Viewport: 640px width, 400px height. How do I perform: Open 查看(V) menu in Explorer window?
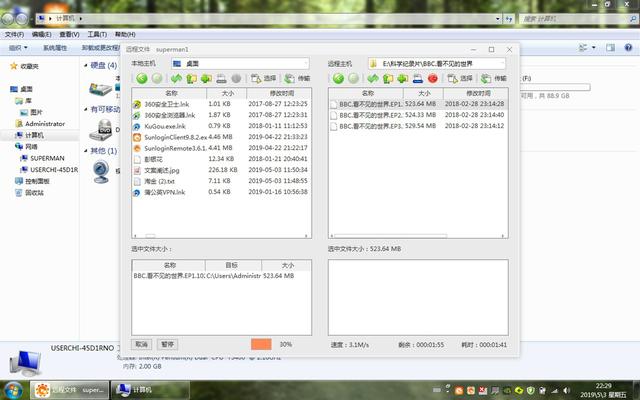click(x=69, y=34)
